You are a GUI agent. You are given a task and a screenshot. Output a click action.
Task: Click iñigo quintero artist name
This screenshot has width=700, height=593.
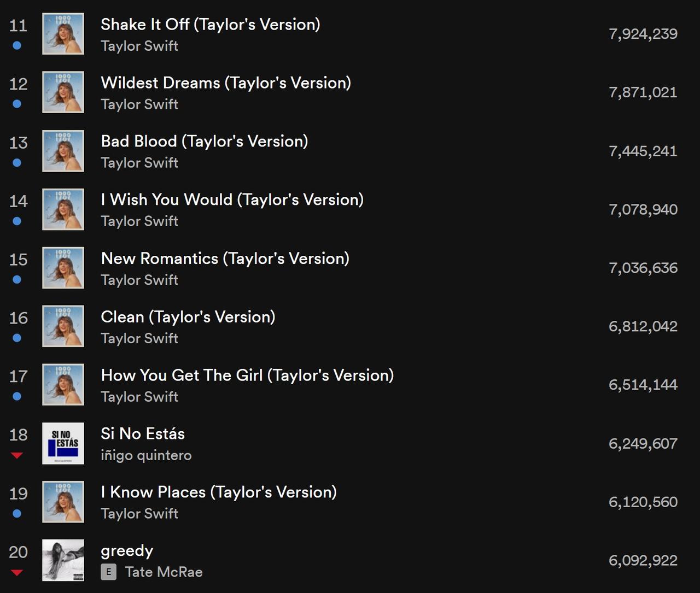(x=146, y=455)
